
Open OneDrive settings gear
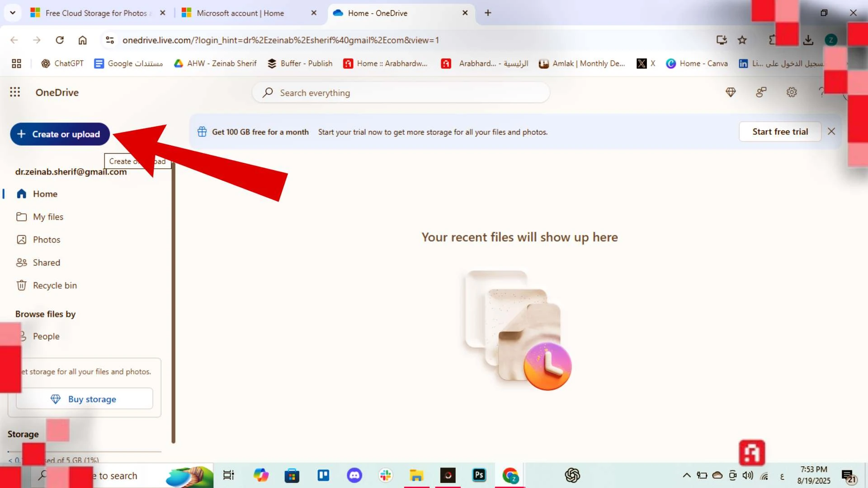coord(792,92)
